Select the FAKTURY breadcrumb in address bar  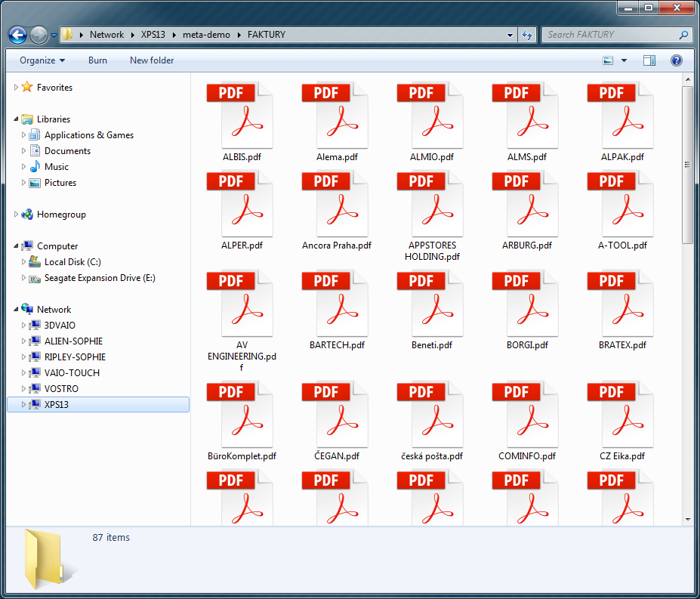click(x=267, y=35)
